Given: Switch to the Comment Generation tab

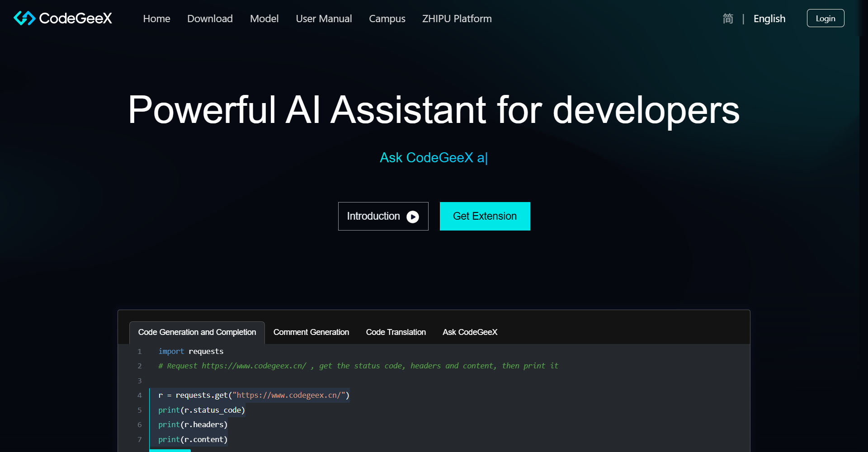Looking at the screenshot, I should [x=311, y=332].
